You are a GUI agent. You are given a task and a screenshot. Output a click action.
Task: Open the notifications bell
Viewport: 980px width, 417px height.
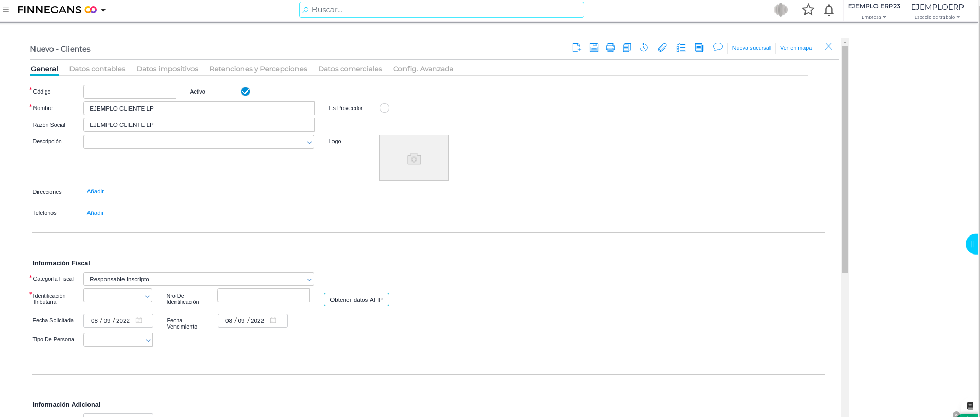(x=829, y=10)
